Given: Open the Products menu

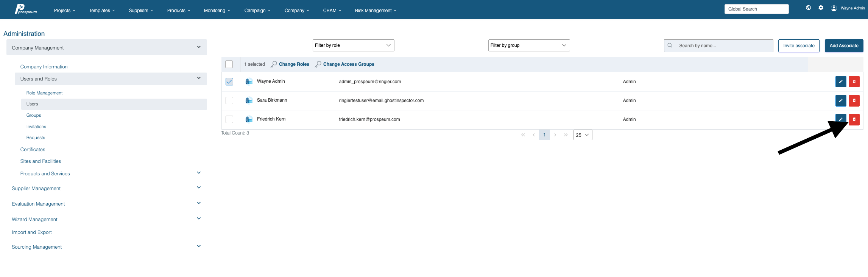Looking at the screenshot, I should point(179,11).
